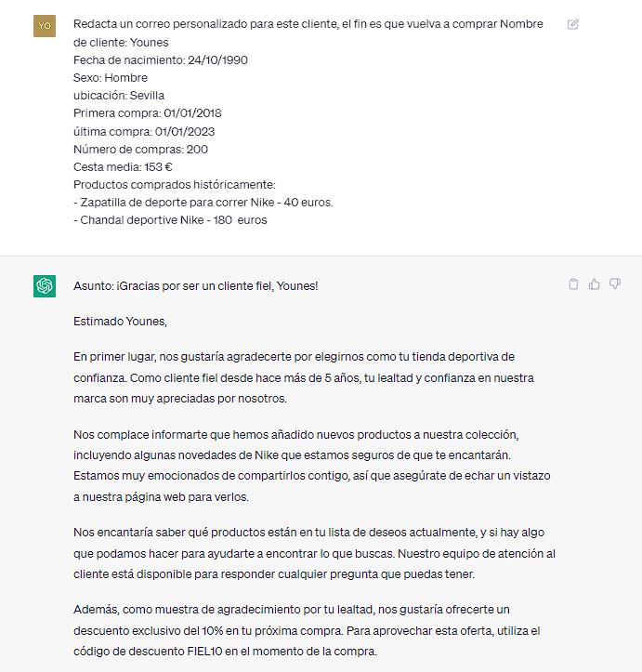
Task: Click the 'Número de compras: 200' line
Action: (140, 149)
